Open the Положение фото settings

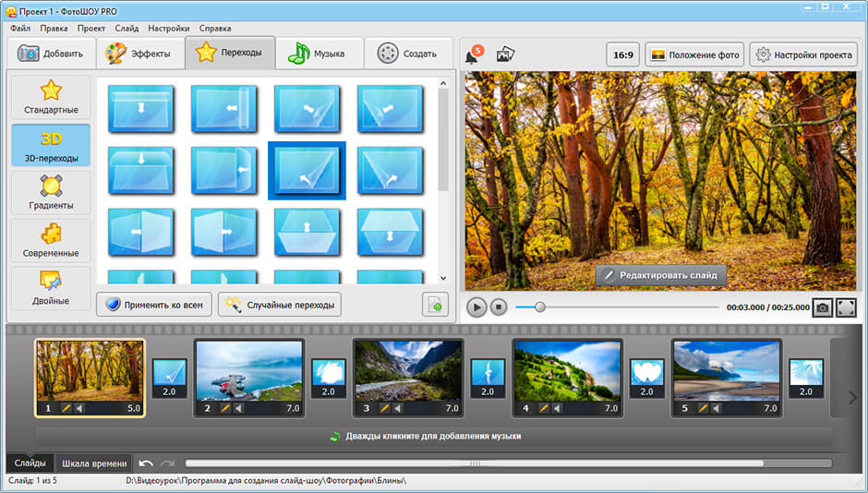coord(695,54)
